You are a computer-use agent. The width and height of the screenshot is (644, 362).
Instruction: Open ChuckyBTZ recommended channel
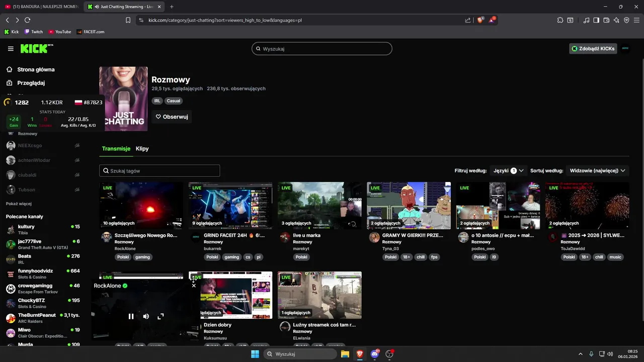point(43,303)
